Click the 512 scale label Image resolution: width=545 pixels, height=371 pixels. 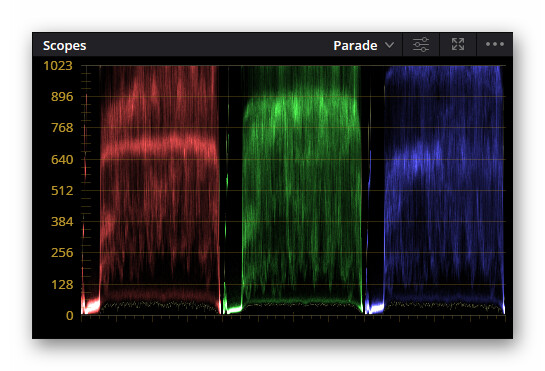pyautogui.click(x=62, y=191)
